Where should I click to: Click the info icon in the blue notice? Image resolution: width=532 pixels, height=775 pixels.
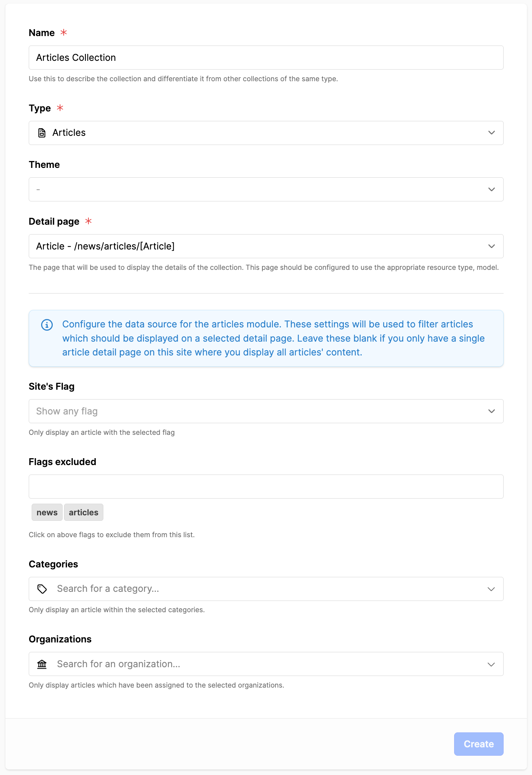click(47, 324)
